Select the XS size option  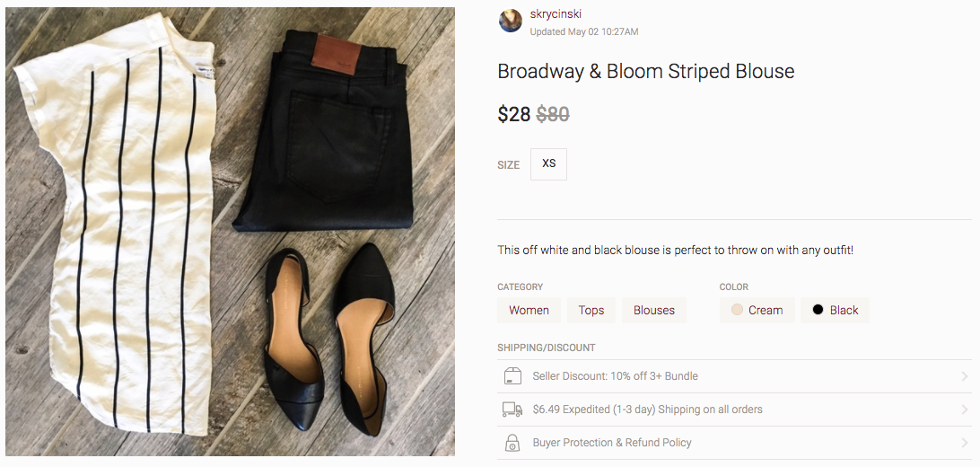[548, 163]
